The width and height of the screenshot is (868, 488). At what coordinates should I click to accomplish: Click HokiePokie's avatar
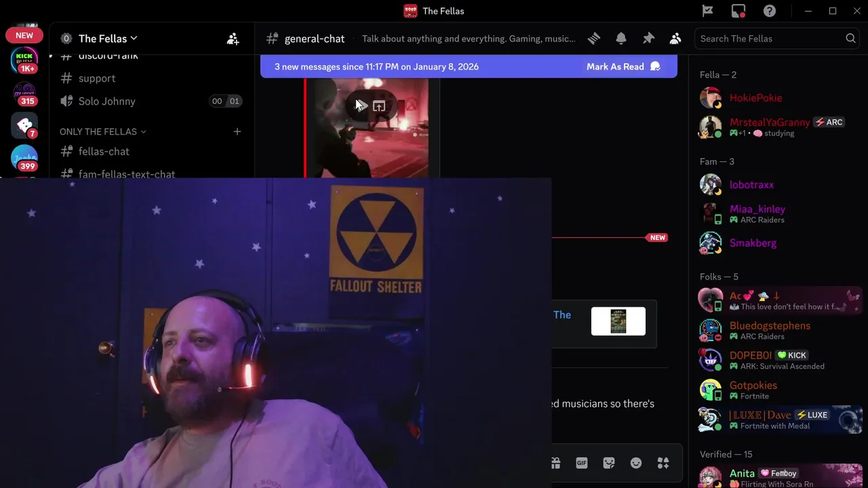pos(711,98)
